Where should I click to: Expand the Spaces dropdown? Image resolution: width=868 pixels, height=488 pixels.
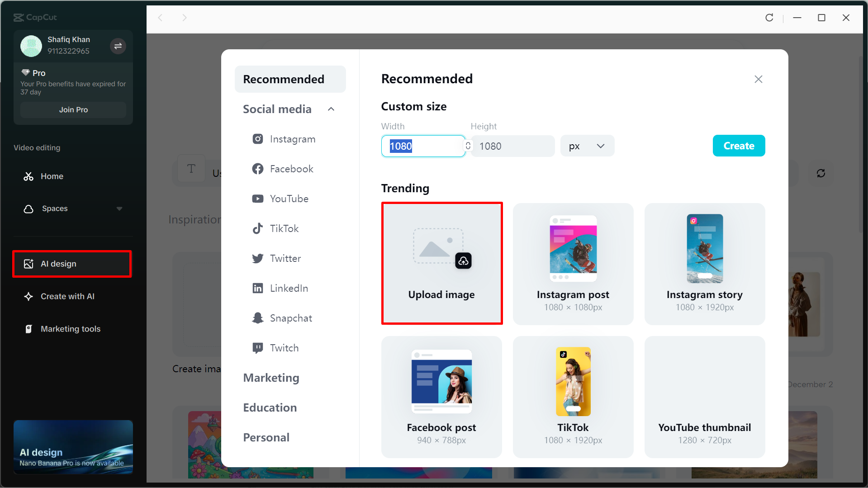tap(119, 208)
